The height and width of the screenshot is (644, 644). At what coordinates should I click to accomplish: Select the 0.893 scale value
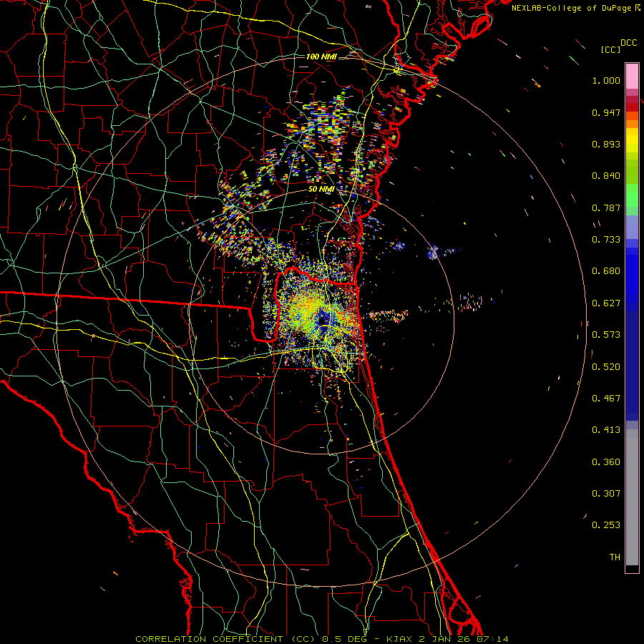click(606, 144)
